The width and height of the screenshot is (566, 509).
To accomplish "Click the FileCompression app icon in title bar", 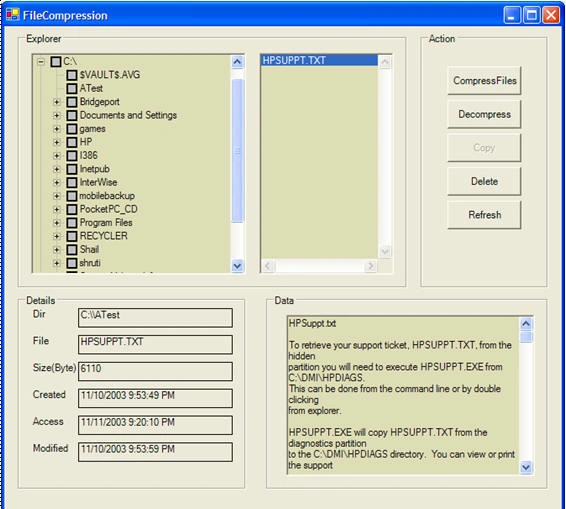I will (x=13, y=15).
